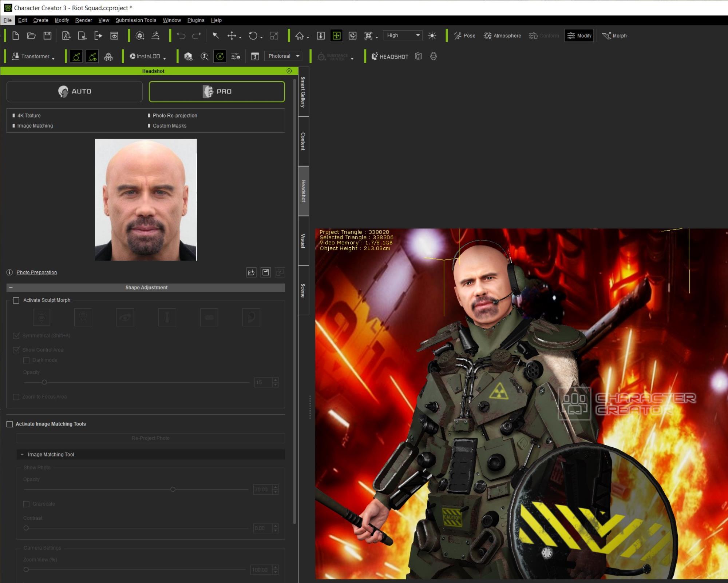Click the calendar icon left of Photoreal
Screen dimensions: 728x583
point(255,56)
